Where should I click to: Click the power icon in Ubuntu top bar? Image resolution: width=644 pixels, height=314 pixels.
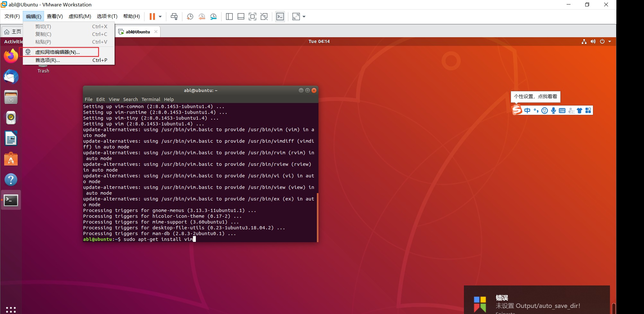[602, 41]
